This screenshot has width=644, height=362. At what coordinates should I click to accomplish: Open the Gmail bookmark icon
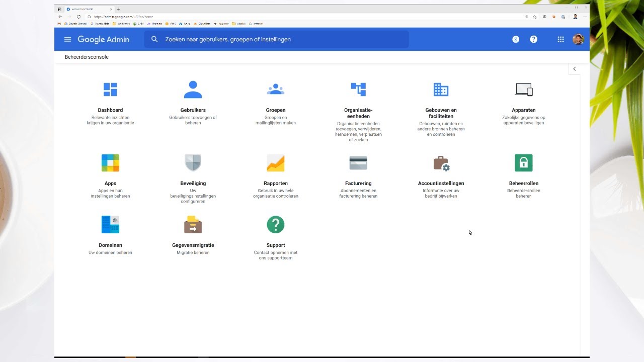pos(59,24)
